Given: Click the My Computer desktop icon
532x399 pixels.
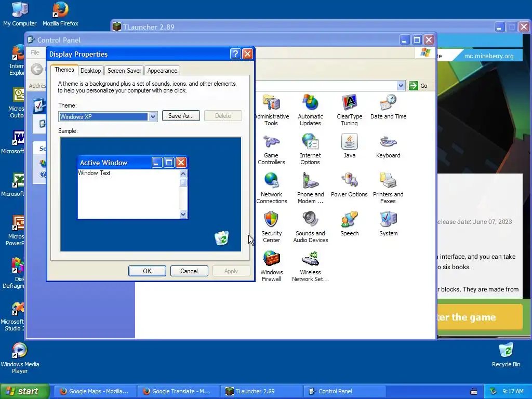Looking at the screenshot, I should pos(20,14).
